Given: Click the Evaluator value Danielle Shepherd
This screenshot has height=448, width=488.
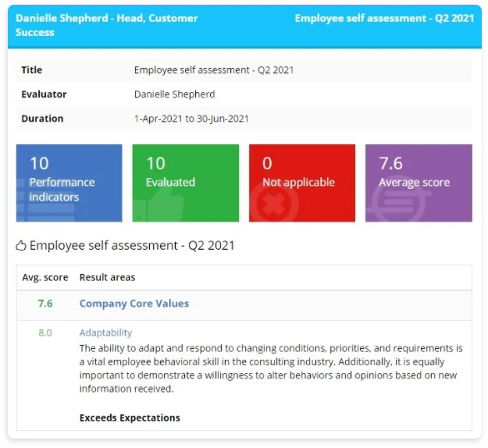Looking at the screenshot, I should coord(175,94).
